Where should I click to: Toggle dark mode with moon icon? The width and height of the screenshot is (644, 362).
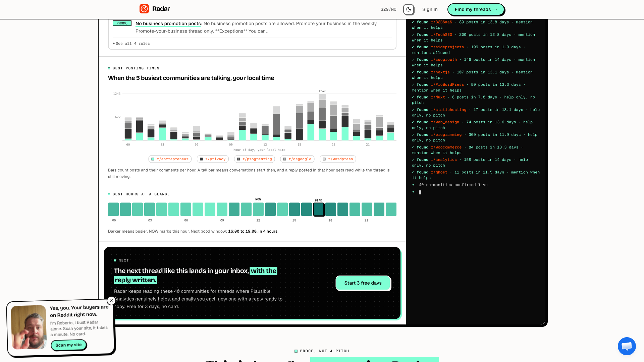coord(409,9)
